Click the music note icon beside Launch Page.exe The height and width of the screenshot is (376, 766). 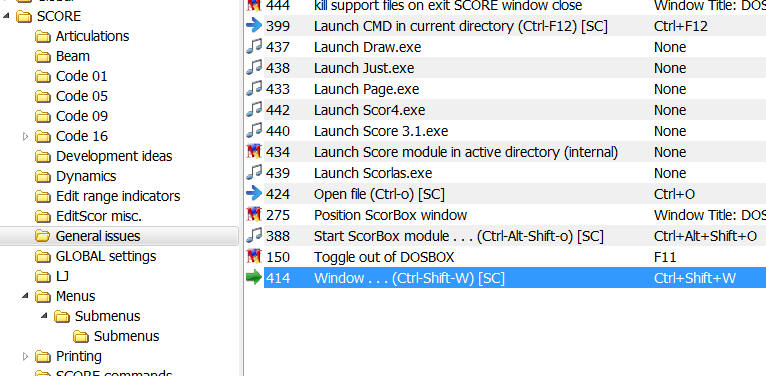254,89
